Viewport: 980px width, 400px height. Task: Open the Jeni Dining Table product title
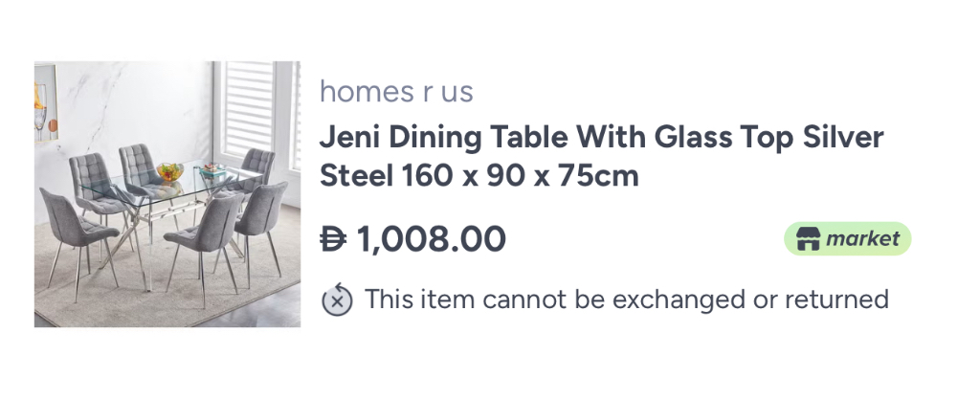point(601,138)
